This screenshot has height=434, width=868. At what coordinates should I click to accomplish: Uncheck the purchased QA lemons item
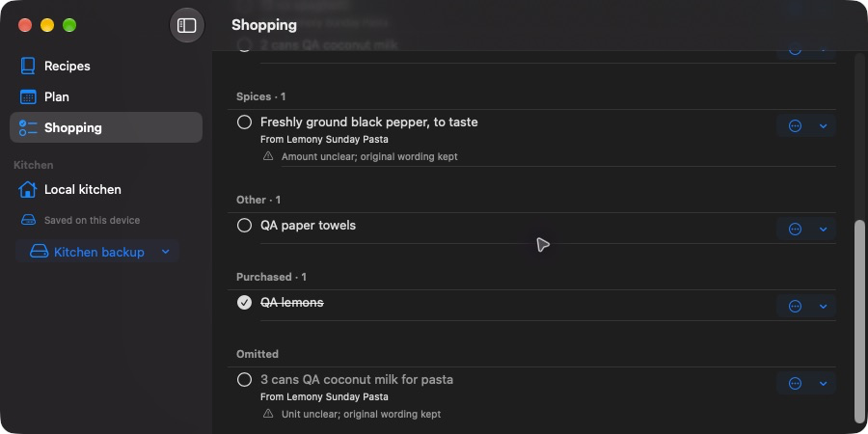pyautogui.click(x=244, y=302)
